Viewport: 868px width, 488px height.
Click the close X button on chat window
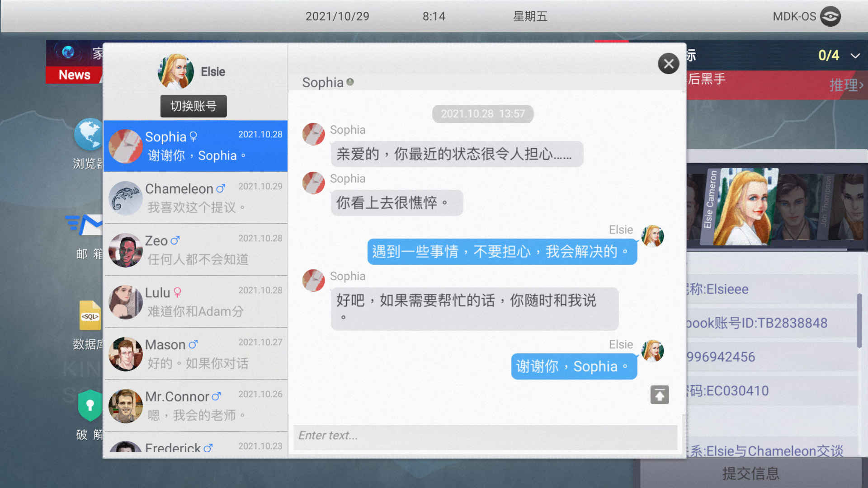click(x=667, y=64)
